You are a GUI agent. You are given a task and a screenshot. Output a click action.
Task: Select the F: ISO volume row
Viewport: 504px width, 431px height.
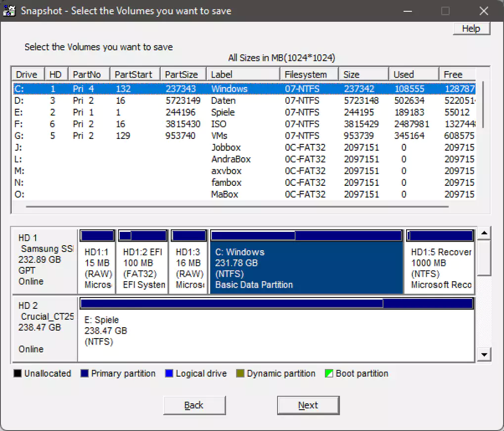click(x=244, y=124)
